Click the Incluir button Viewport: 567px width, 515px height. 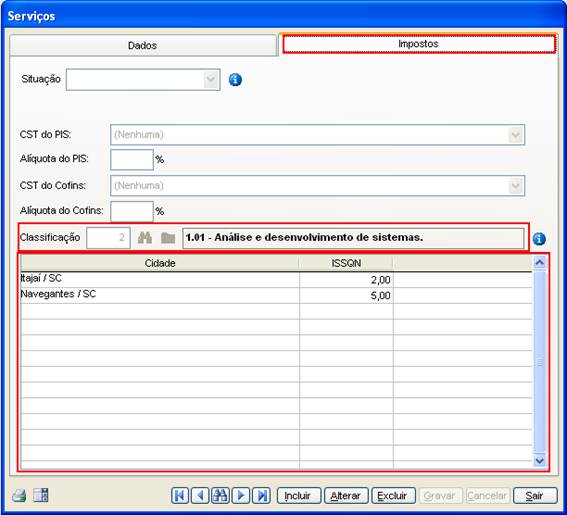(x=299, y=495)
